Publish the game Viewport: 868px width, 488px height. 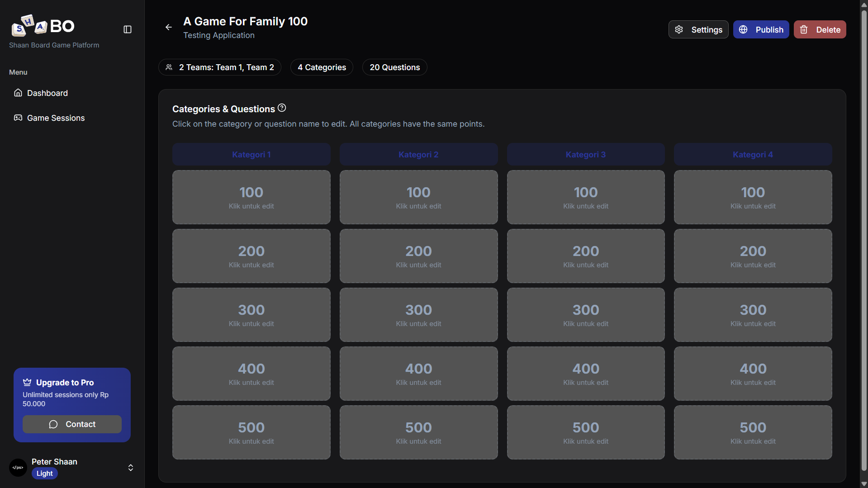761,29
